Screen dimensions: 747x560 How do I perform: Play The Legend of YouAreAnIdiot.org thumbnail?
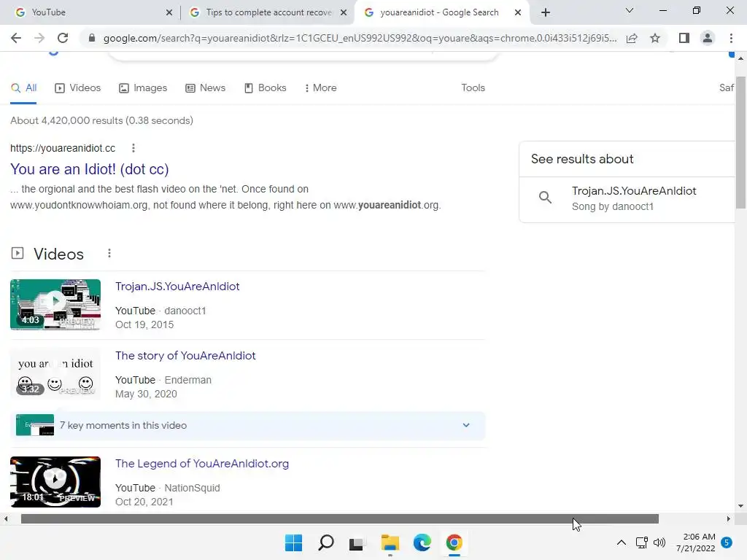[55, 482]
